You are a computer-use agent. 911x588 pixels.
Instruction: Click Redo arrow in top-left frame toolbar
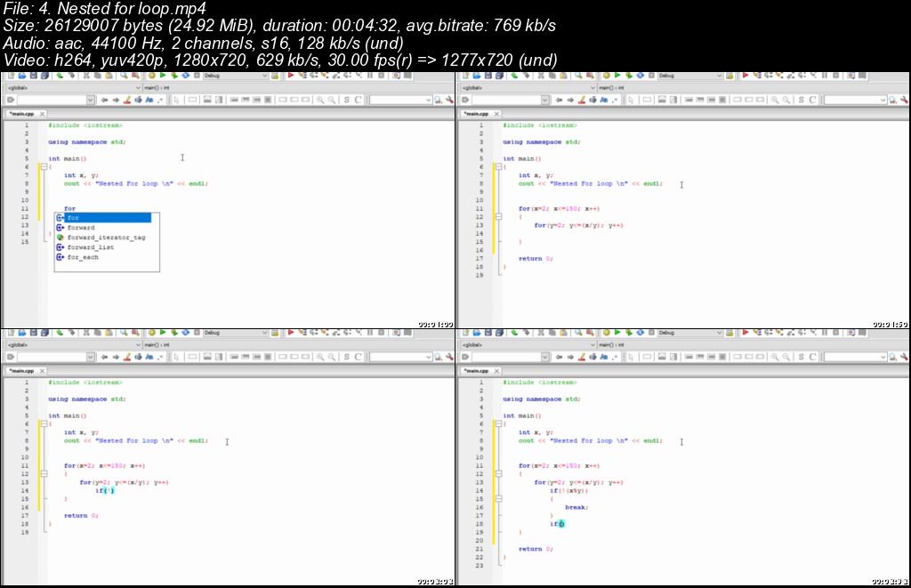71,76
